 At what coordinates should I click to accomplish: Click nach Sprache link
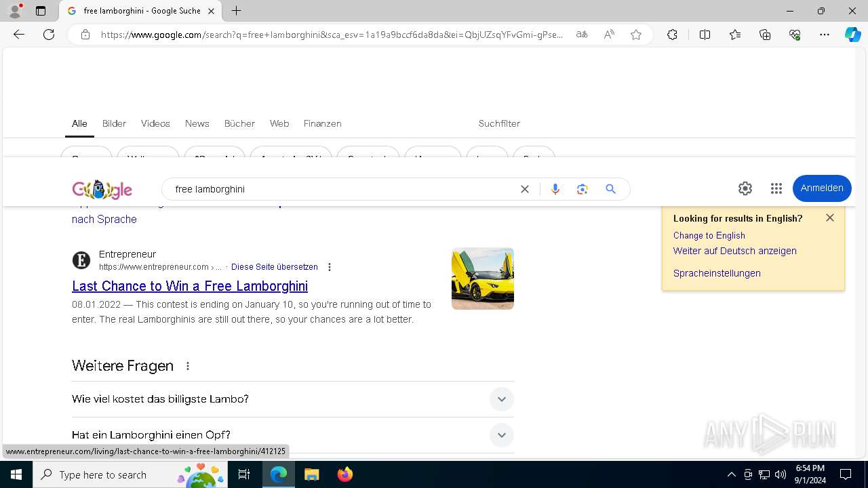(x=104, y=220)
